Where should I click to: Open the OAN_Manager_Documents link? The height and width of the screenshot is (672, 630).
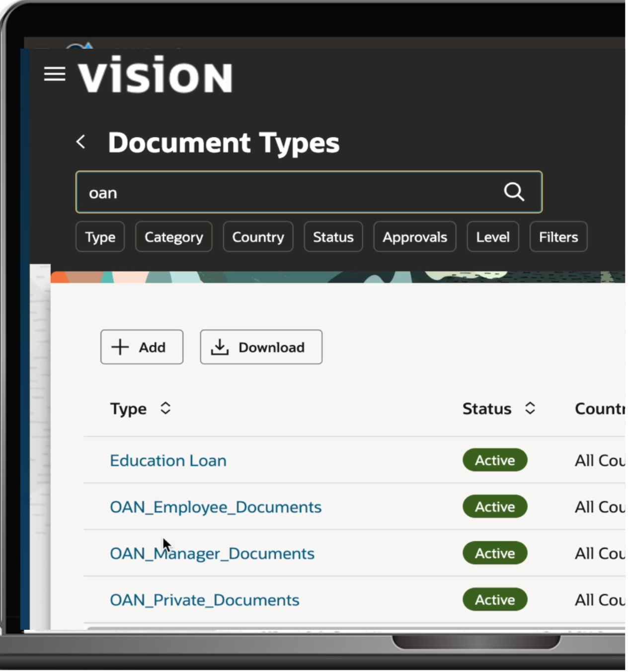pyautogui.click(x=212, y=553)
